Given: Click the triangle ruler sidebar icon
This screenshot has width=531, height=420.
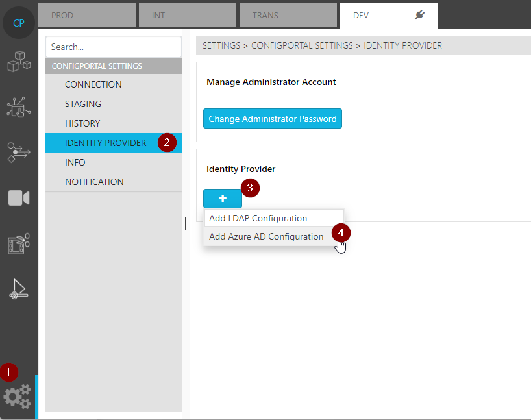Looking at the screenshot, I should click(x=19, y=289).
